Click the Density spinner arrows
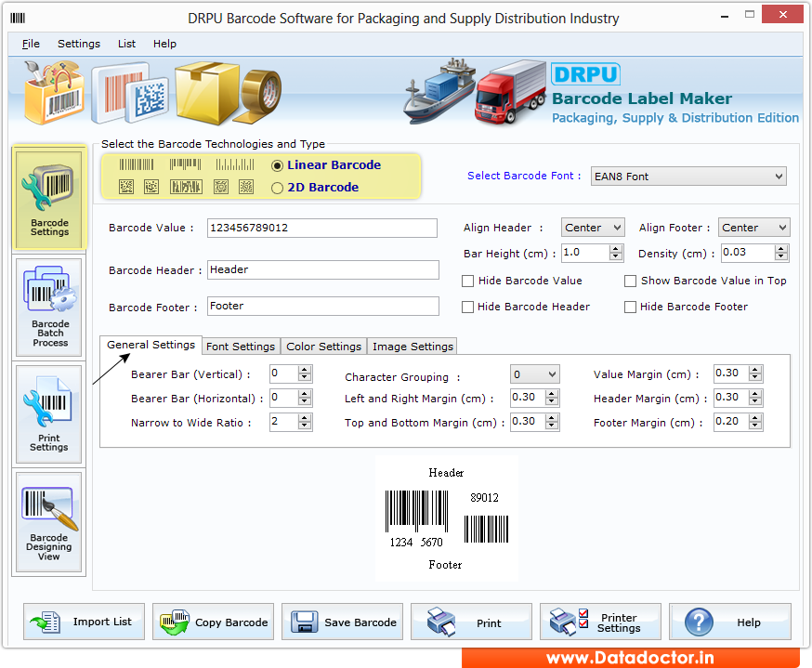This screenshot has height=668, width=812. pos(781,253)
